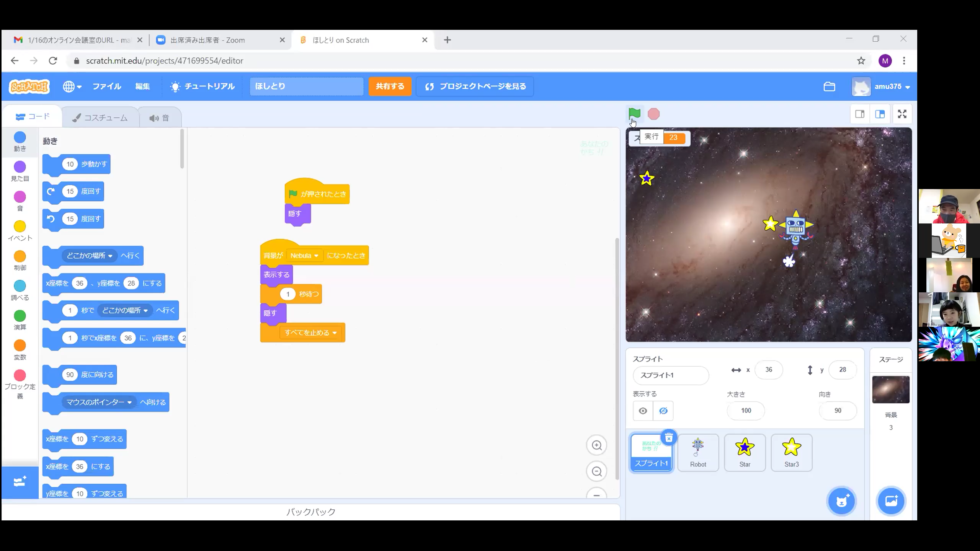Select the 変数 block category
980x551 pixels.
[20, 350]
